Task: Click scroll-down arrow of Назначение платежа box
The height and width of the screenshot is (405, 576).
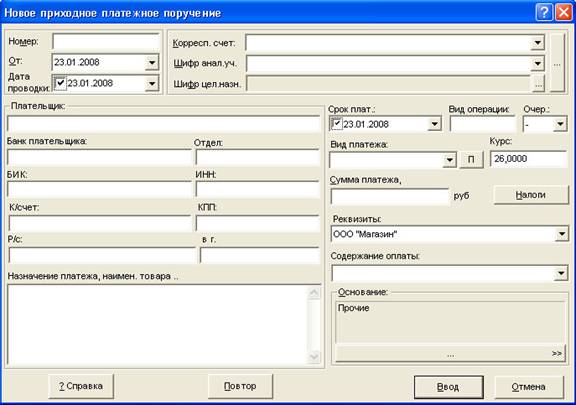Action: [x=314, y=356]
